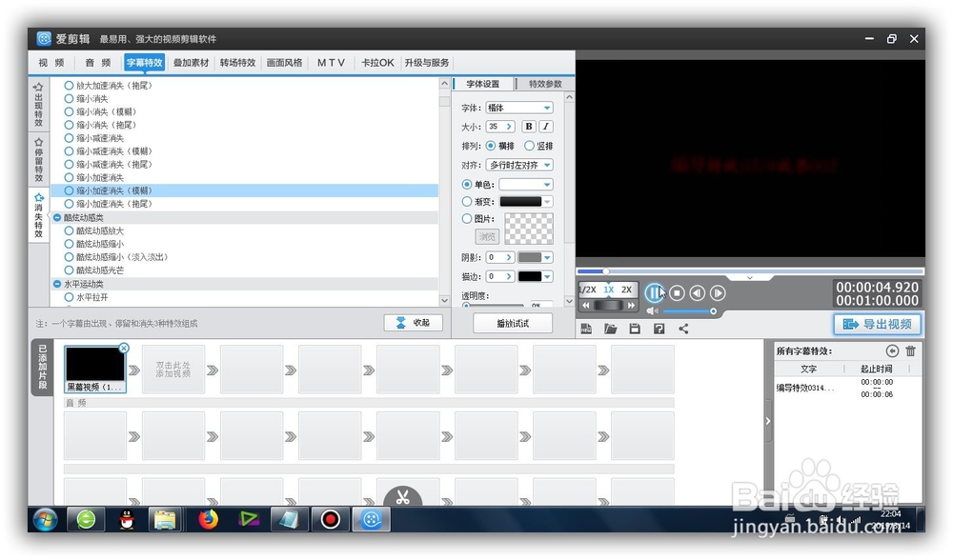Open the QQ penguin taskbar icon
Viewport: 953px width, 560px height.
point(127,519)
